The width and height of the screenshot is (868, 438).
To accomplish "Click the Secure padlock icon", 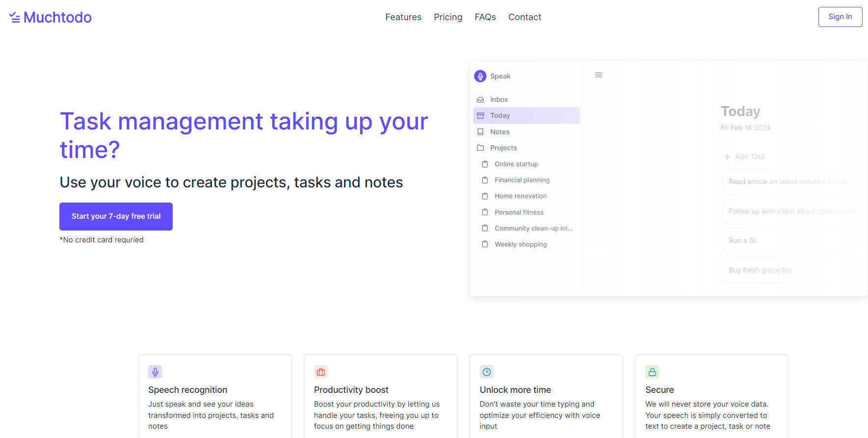I will (652, 372).
